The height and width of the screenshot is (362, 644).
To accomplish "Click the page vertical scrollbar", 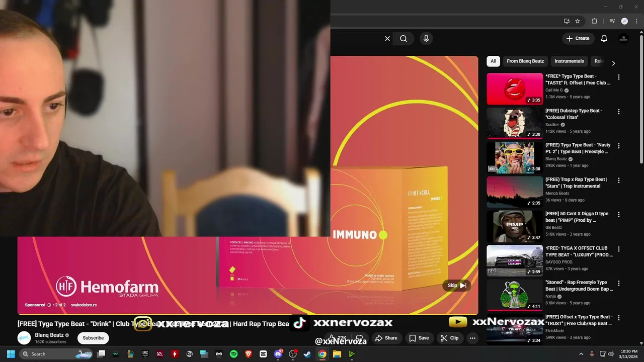I will click(x=641, y=101).
